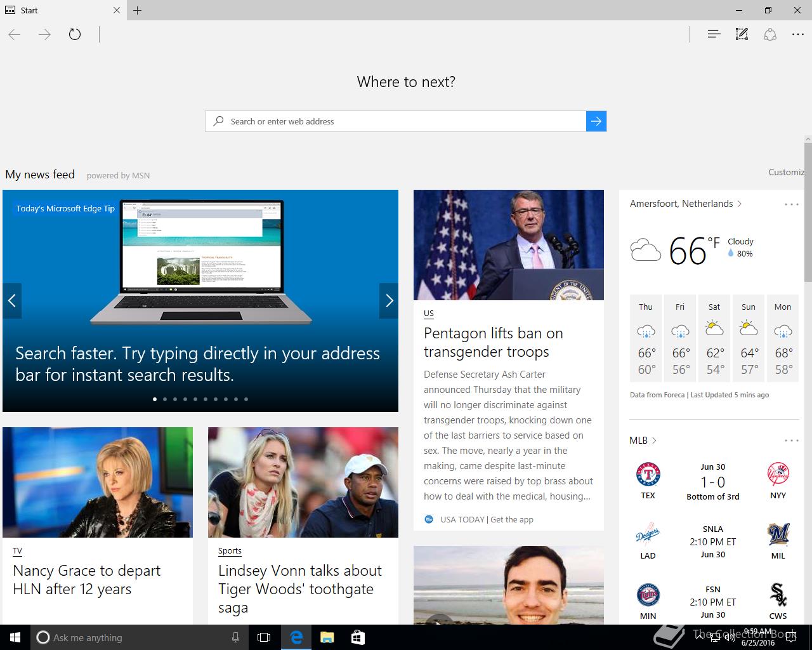Open MLB card options ellipsis
This screenshot has width=812, height=650.
click(792, 441)
